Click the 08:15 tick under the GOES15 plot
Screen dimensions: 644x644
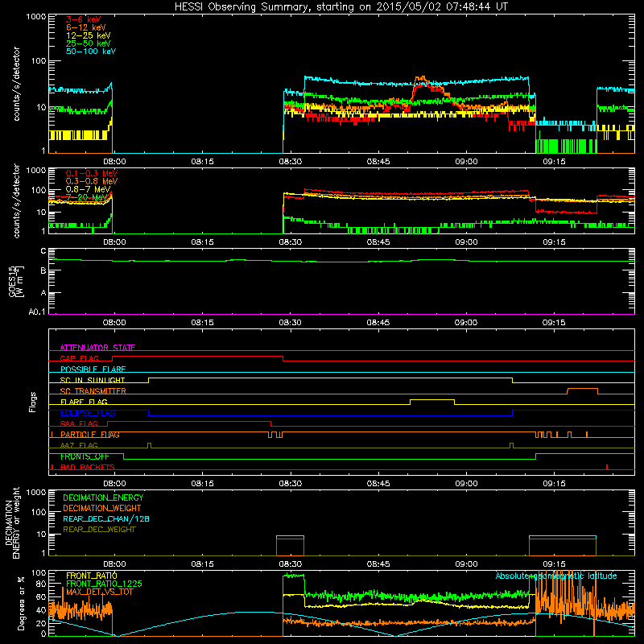202,323
